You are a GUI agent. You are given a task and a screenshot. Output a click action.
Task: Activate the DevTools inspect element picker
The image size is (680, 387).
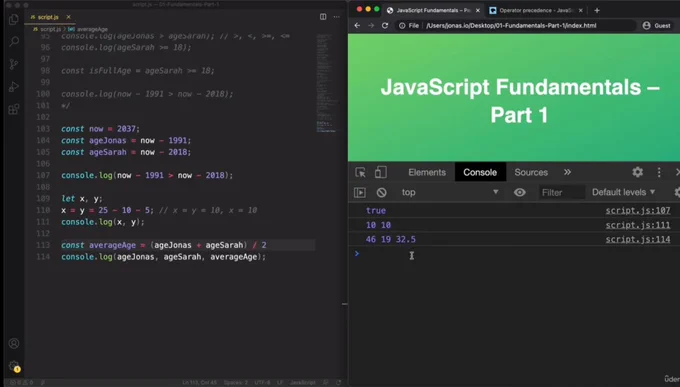tap(360, 172)
